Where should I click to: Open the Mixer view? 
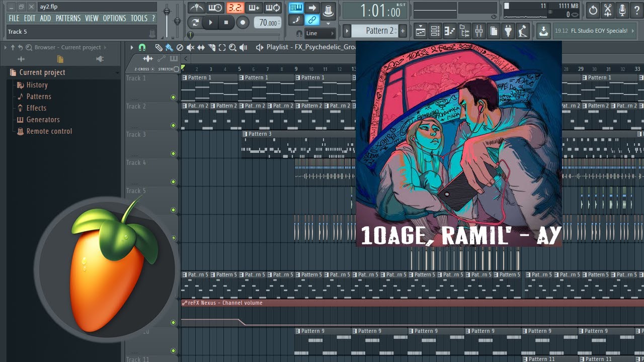(x=479, y=31)
